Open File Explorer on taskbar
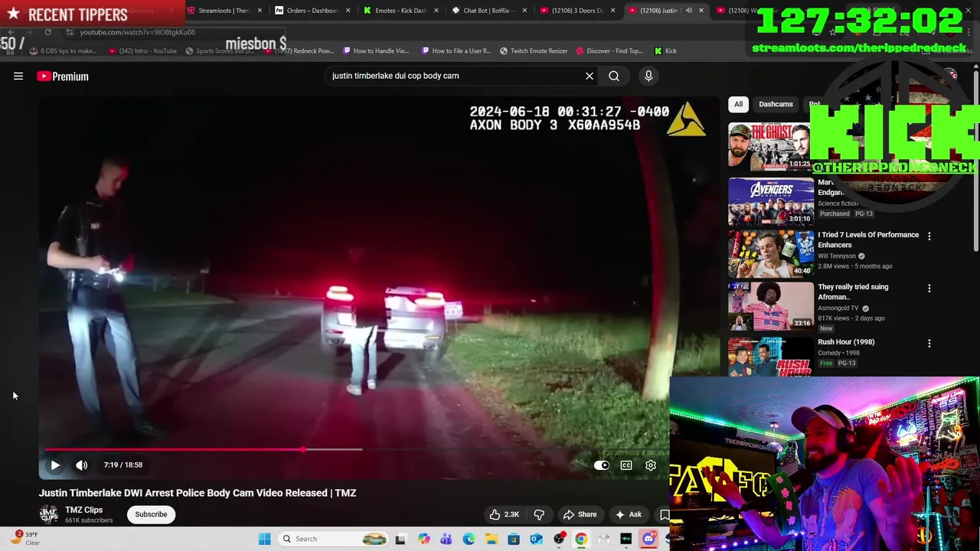Viewport: 980px width, 551px height. (491, 539)
